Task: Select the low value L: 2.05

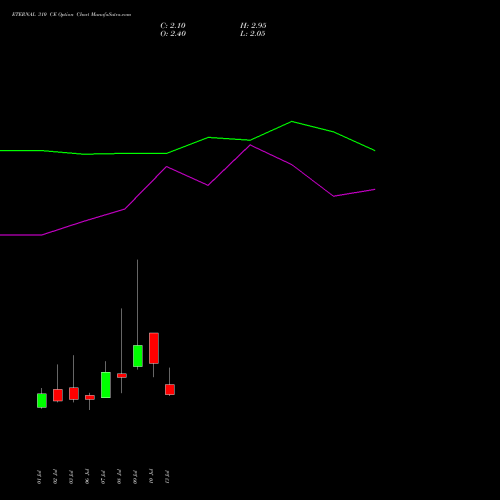Action: point(253,34)
